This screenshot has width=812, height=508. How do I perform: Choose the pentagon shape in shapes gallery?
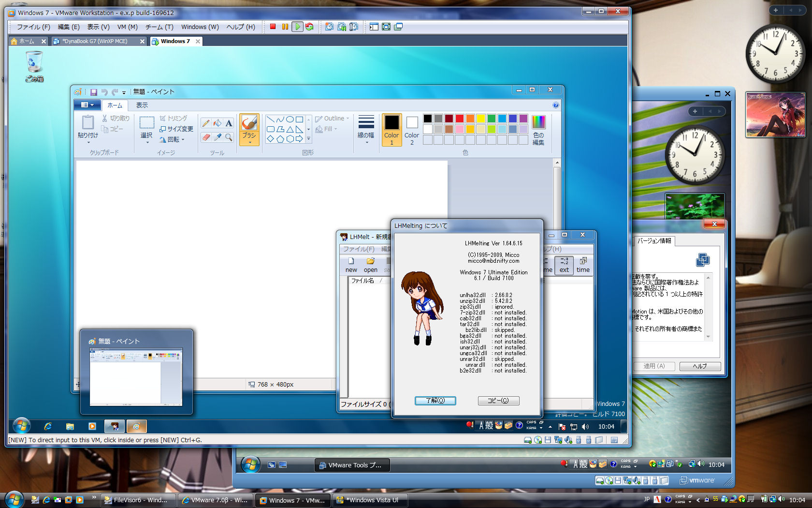point(280,139)
